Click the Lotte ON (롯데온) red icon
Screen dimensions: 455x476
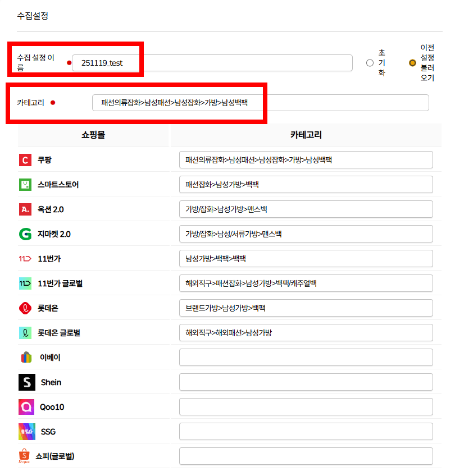tap(25, 308)
